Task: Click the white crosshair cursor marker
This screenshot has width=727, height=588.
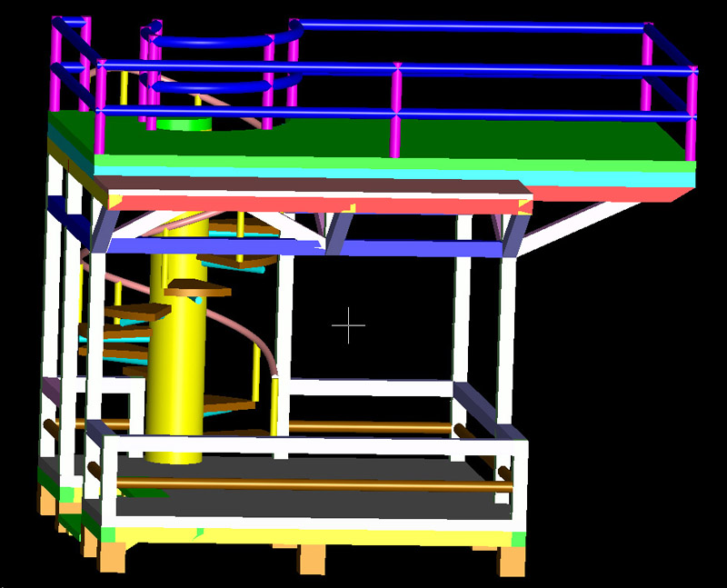Action: coord(348,325)
